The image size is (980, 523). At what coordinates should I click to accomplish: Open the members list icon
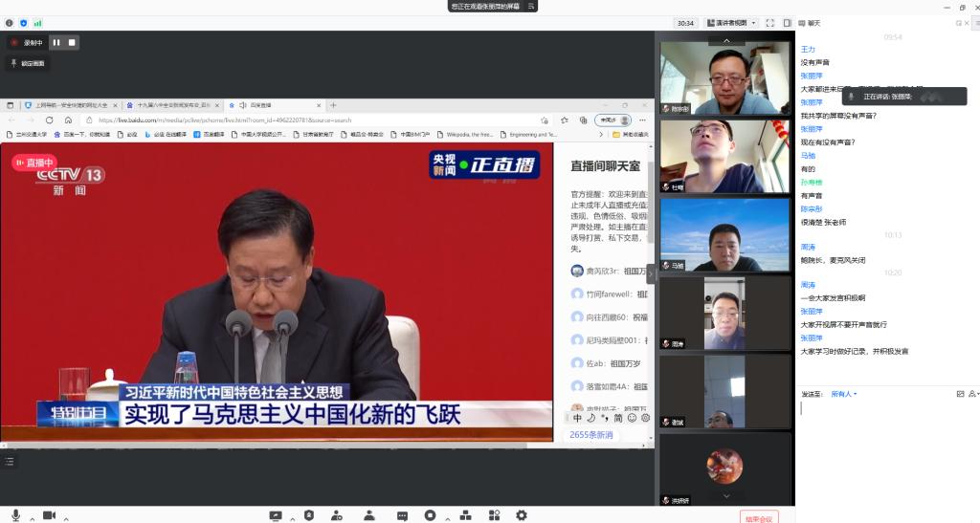click(x=369, y=515)
